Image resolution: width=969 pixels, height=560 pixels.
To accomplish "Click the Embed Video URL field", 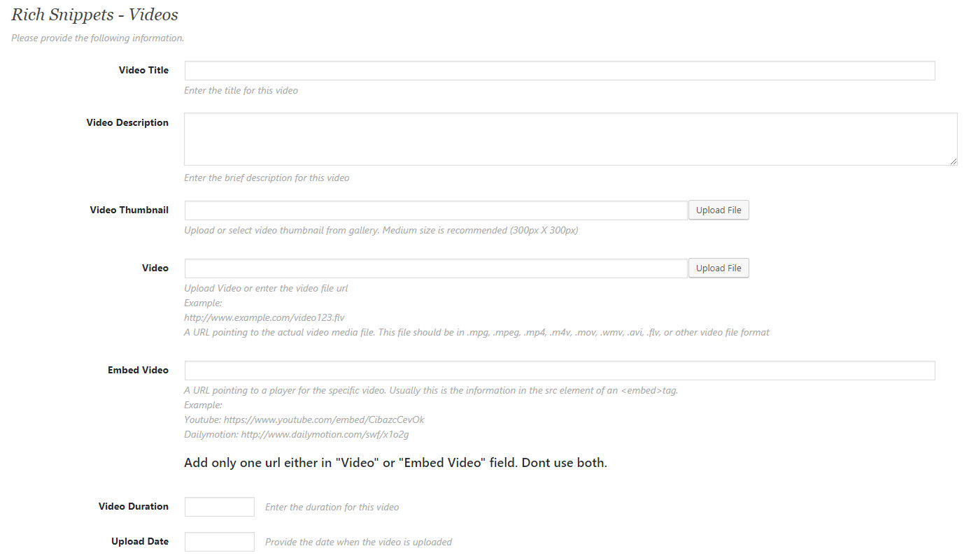I will 560,371.
